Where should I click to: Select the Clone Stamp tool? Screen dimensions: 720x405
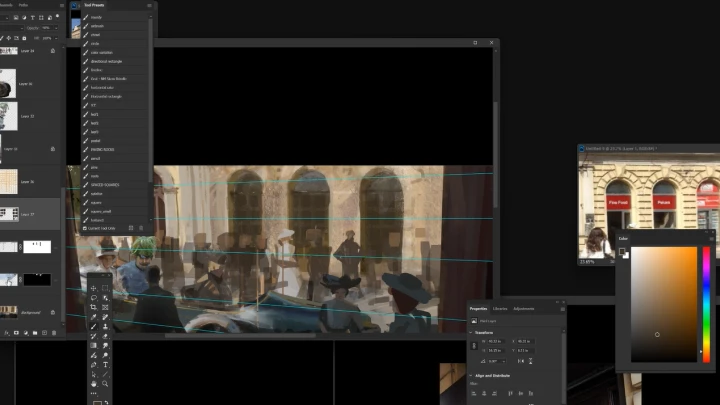(105, 326)
